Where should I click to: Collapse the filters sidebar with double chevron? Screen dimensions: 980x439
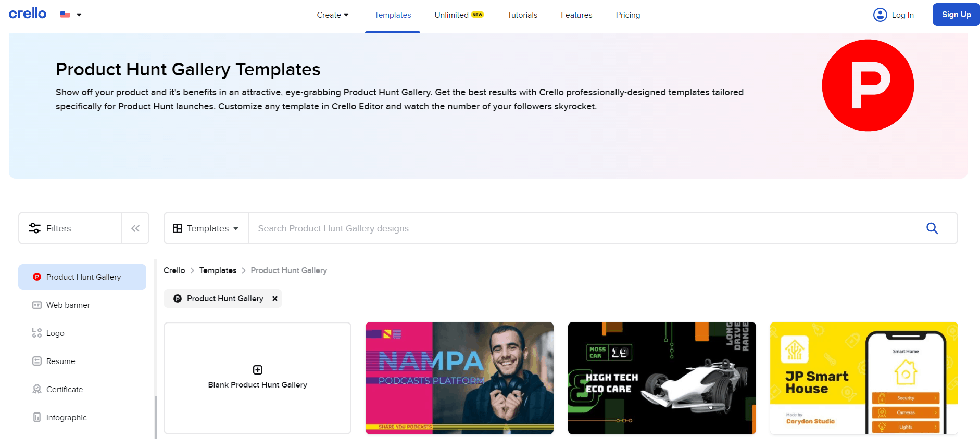pyautogui.click(x=135, y=228)
